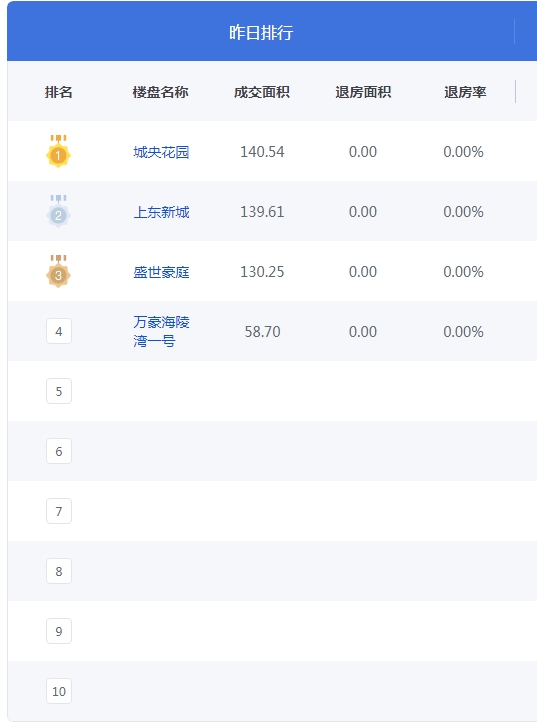Viewport: 537px width, 727px height.
Task: Open the 盛世豪庭 property link
Action: [x=161, y=272]
